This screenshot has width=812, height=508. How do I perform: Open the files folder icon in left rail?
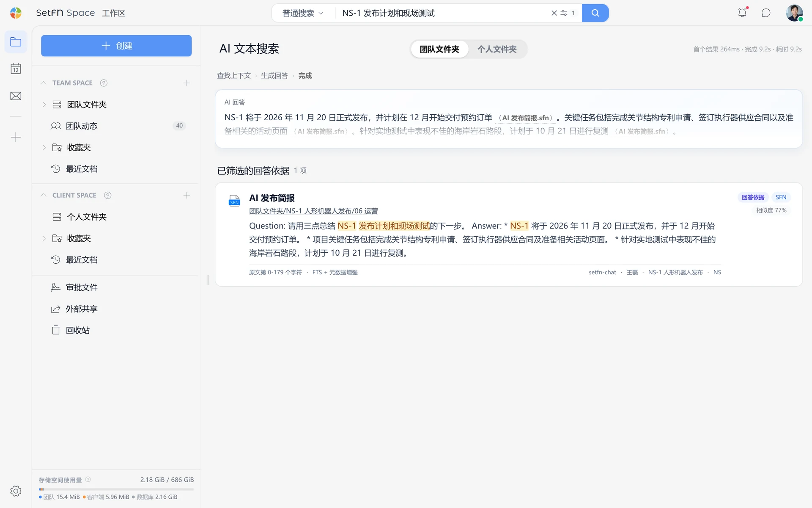click(16, 42)
